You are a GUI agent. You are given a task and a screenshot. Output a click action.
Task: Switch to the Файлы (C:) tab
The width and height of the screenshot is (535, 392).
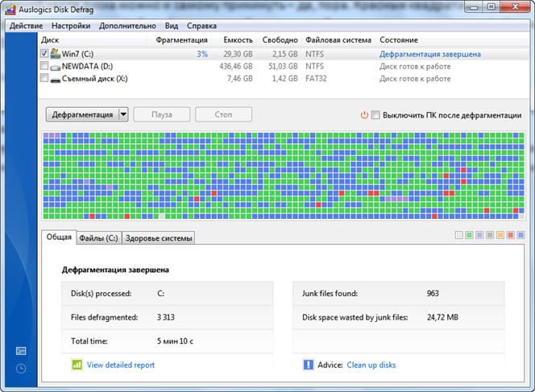coord(98,238)
